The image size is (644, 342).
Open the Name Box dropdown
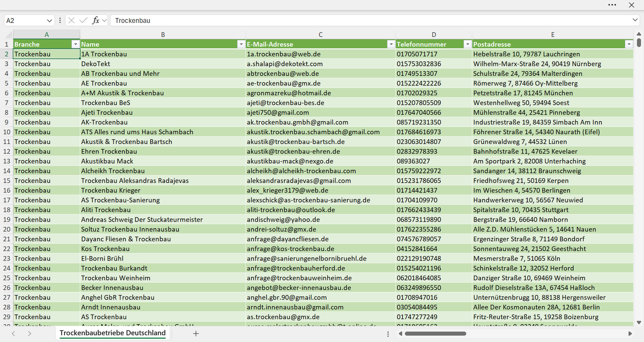(49, 20)
